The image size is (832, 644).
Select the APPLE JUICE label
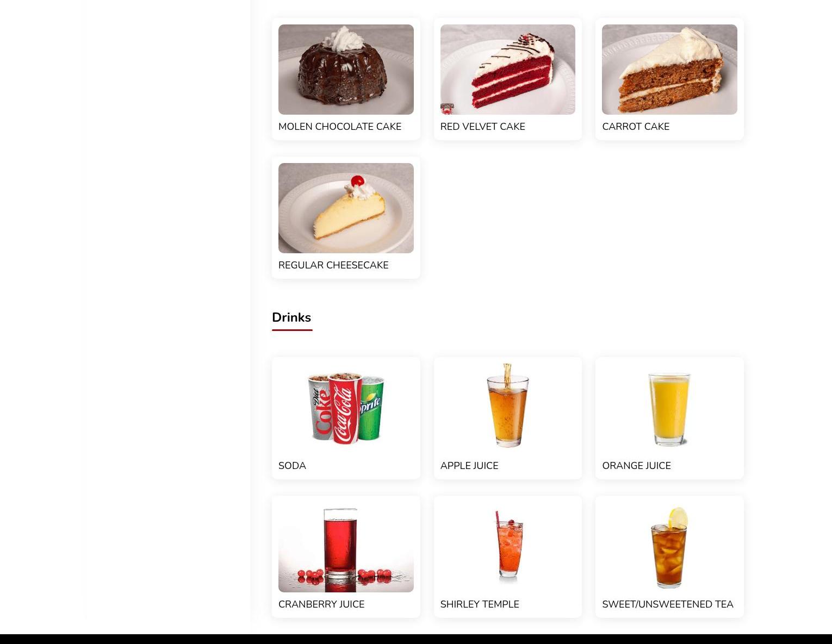click(469, 466)
